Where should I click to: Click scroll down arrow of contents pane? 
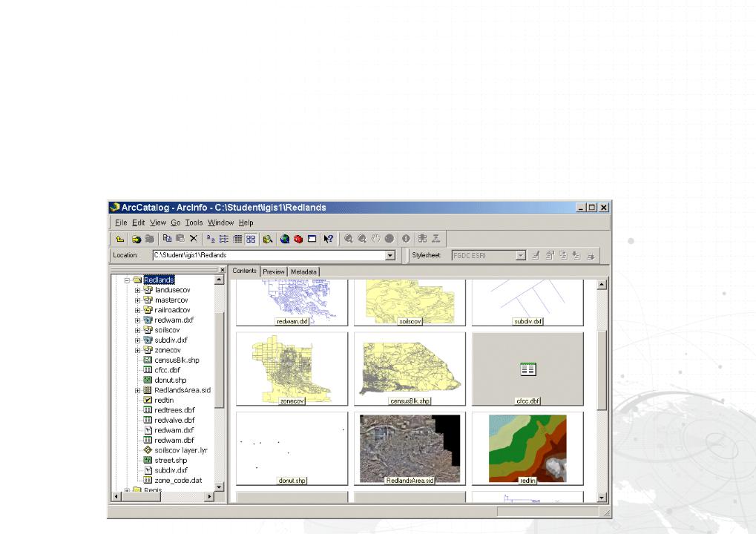[x=602, y=498]
